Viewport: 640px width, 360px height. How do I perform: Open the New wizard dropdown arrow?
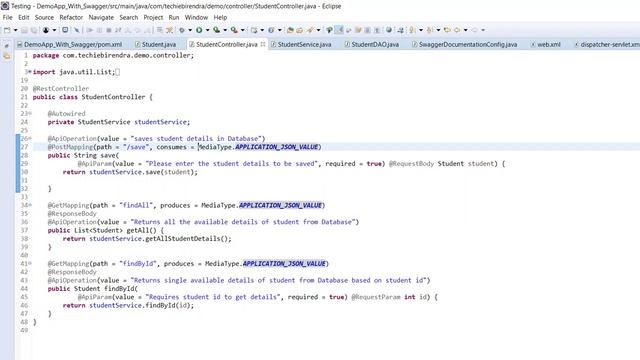(16, 30)
